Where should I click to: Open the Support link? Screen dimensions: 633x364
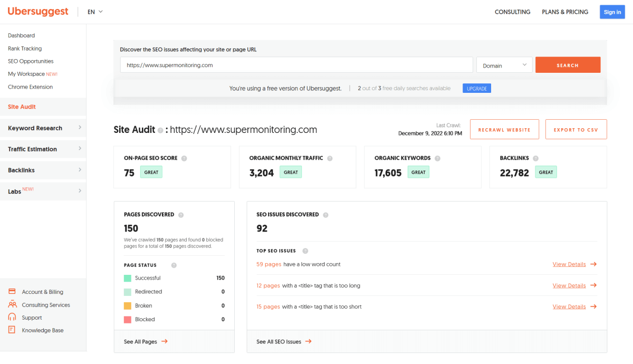coord(32,318)
